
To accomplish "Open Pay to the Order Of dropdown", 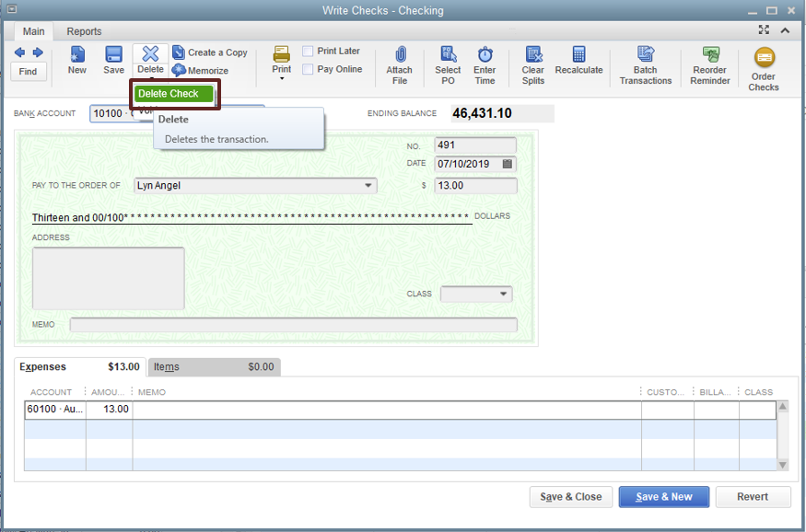I will click(368, 185).
